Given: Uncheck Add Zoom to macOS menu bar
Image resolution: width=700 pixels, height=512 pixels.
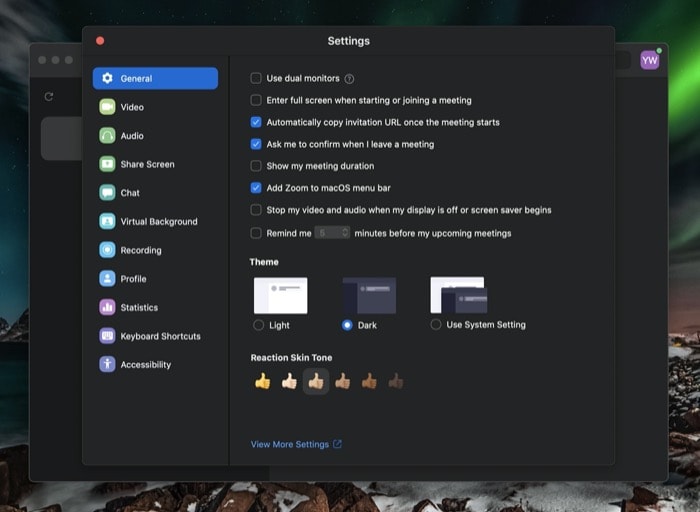Looking at the screenshot, I should [x=256, y=187].
